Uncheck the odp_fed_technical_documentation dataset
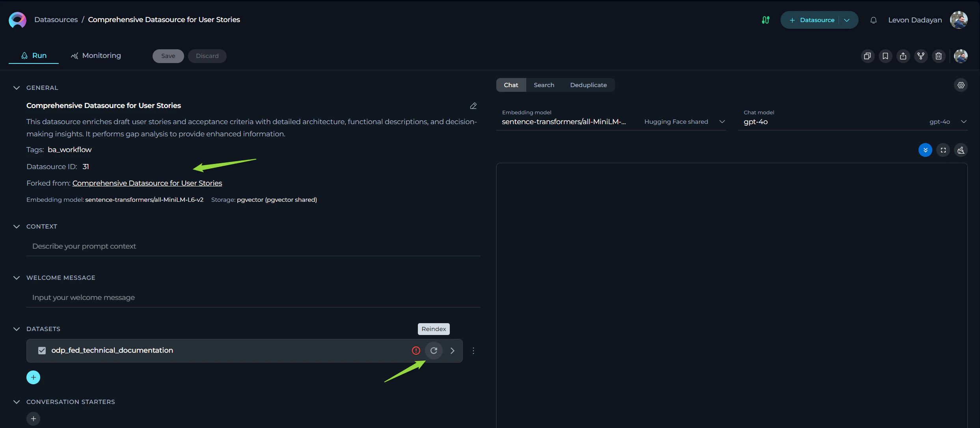This screenshot has width=980, height=428. click(41, 350)
